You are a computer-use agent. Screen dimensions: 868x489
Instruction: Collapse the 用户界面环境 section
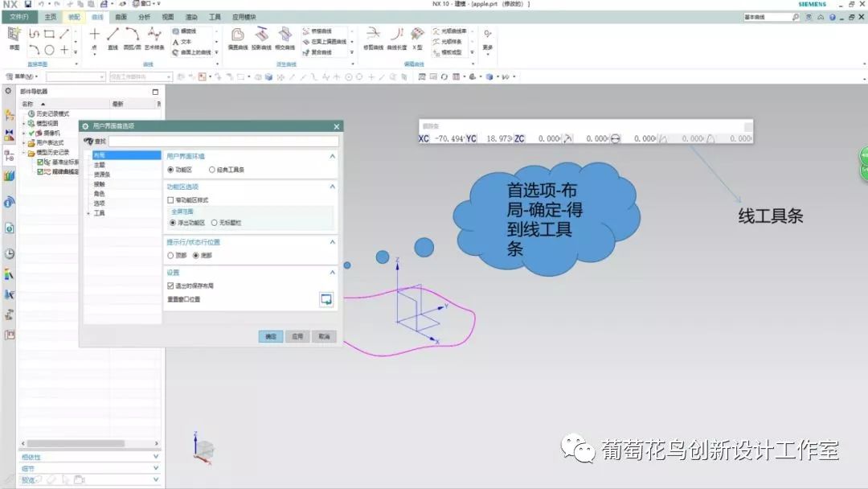pyautogui.click(x=332, y=157)
